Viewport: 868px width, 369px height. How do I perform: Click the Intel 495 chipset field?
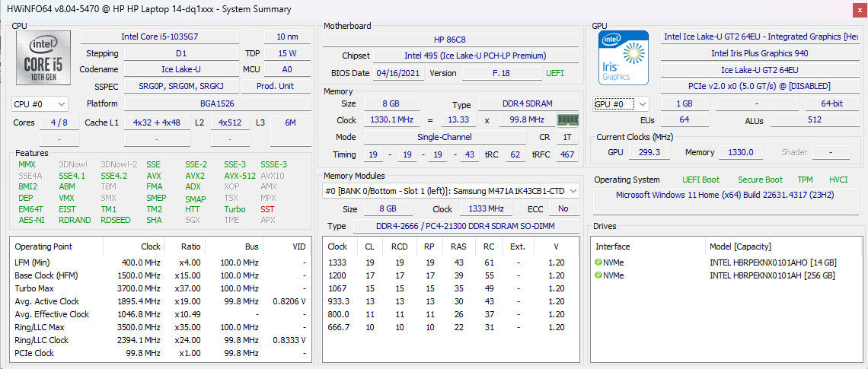(x=475, y=56)
